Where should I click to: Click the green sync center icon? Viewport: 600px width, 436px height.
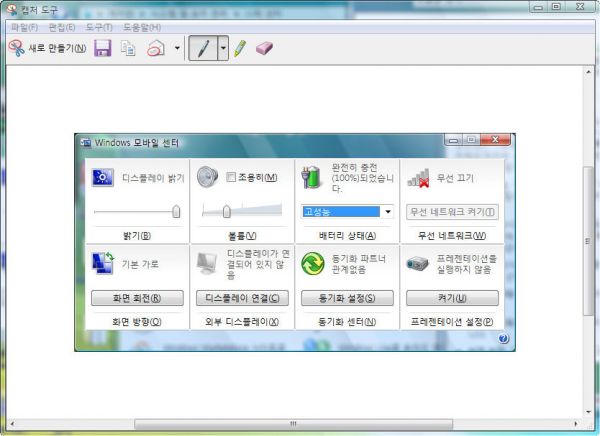click(x=313, y=264)
